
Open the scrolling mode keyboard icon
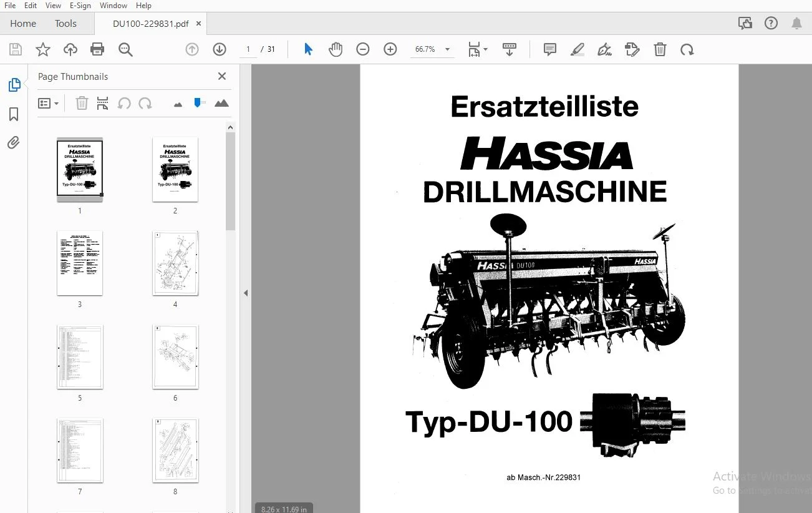point(510,49)
